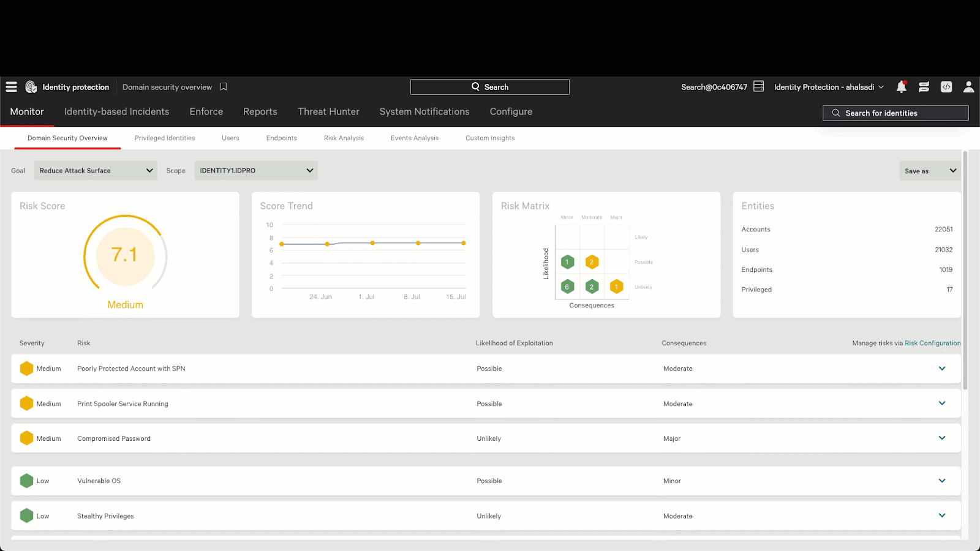Screen dimensions: 980x551
Task: Switch to the Events Analysis tab
Action: [x=415, y=138]
